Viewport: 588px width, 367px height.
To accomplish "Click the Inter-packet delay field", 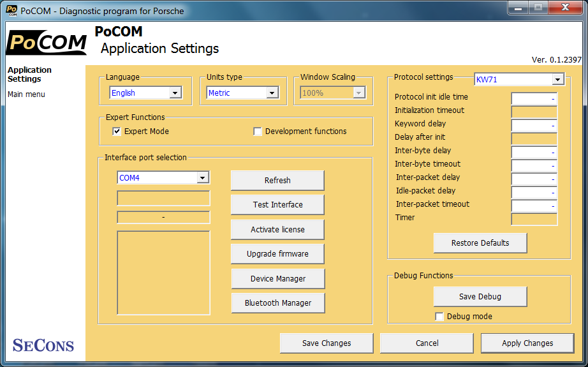I will [x=534, y=179].
